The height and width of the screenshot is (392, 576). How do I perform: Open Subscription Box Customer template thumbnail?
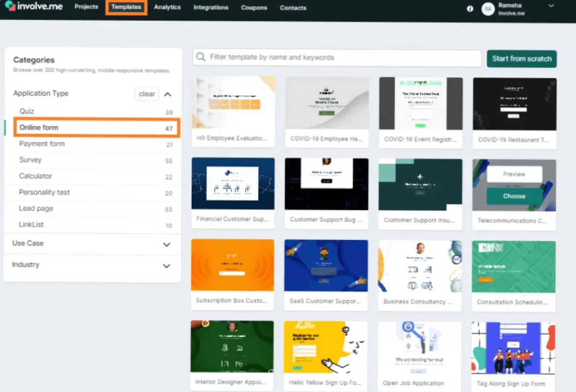click(233, 265)
